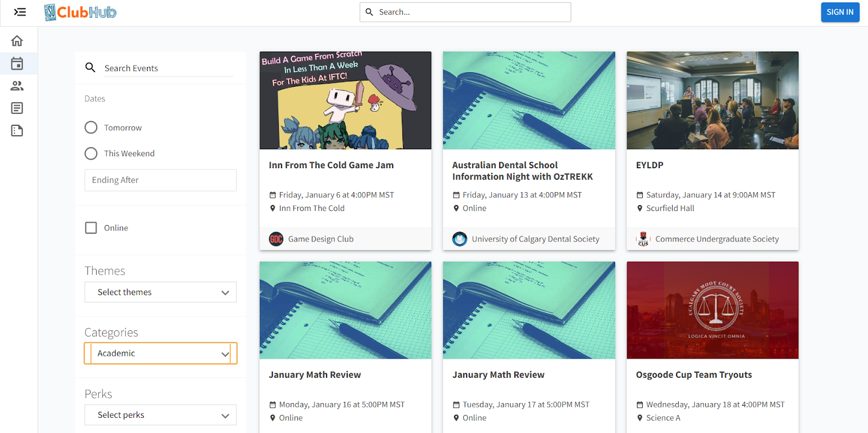Open the Categories dropdown showing Academic
Image resolution: width=868 pixels, height=433 pixels.
[x=161, y=353]
